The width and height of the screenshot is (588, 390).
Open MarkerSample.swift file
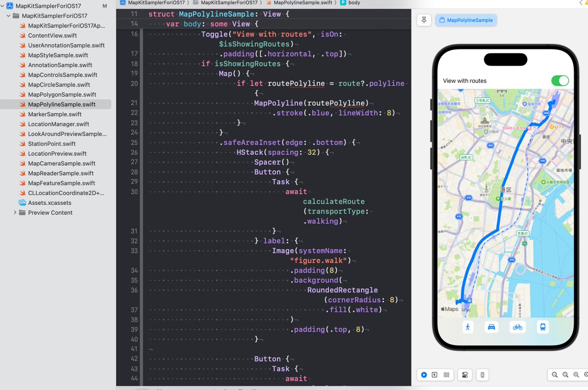tap(54, 114)
